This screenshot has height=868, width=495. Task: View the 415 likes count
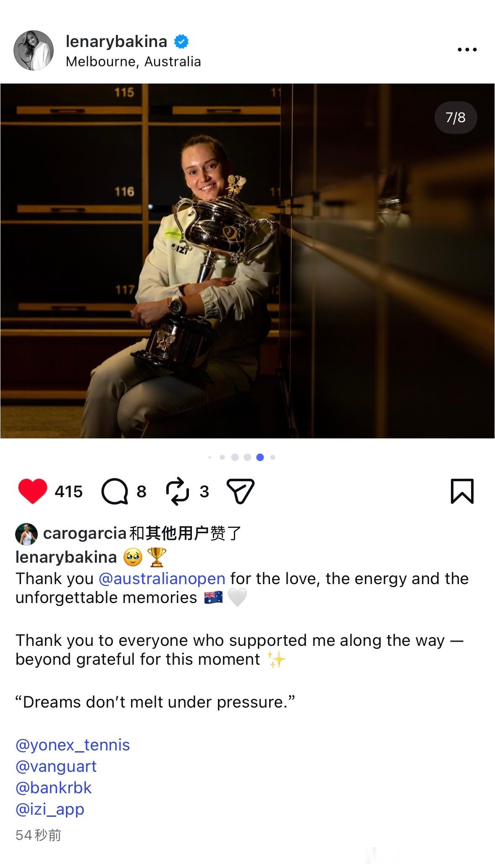click(68, 491)
